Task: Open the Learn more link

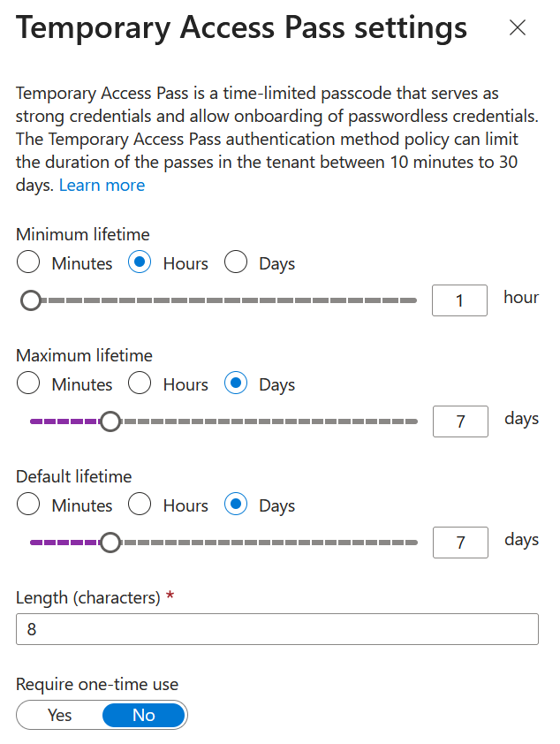Action: [102, 186]
